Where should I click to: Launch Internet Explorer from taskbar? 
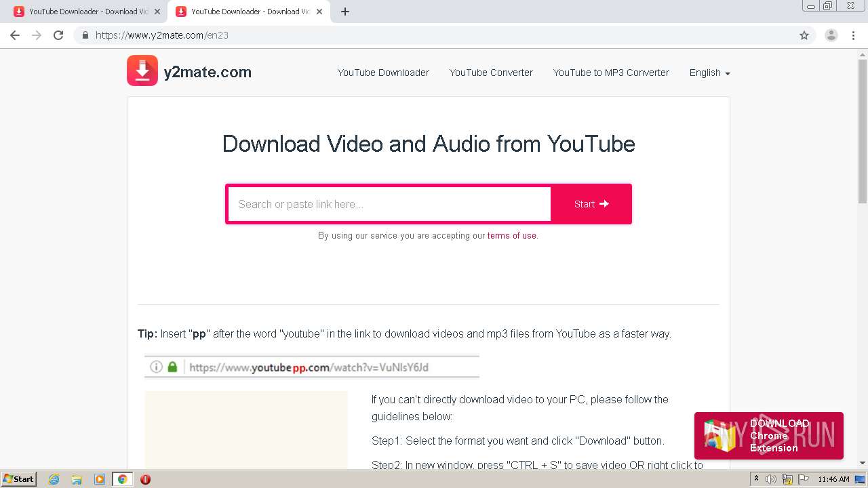(x=54, y=479)
